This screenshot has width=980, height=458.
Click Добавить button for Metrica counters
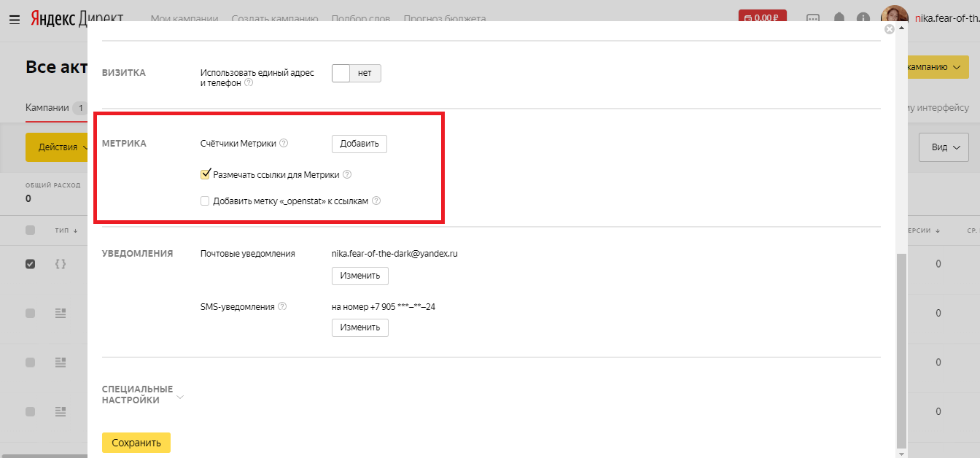[x=359, y=144]
